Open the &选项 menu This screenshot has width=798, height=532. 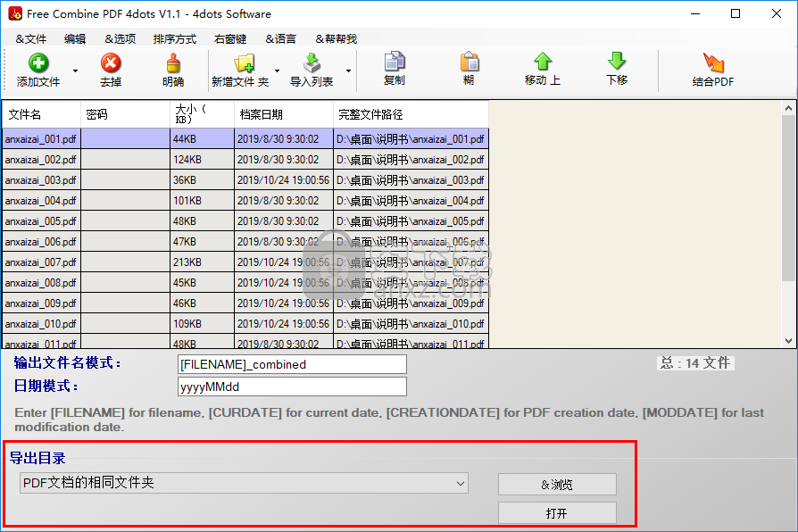click(x=121, y=38)
